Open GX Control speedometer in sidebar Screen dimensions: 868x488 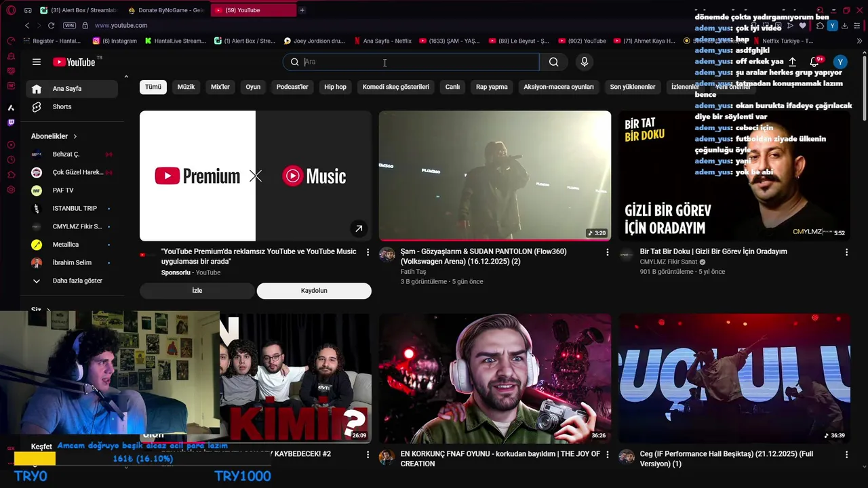pos(11,41)
